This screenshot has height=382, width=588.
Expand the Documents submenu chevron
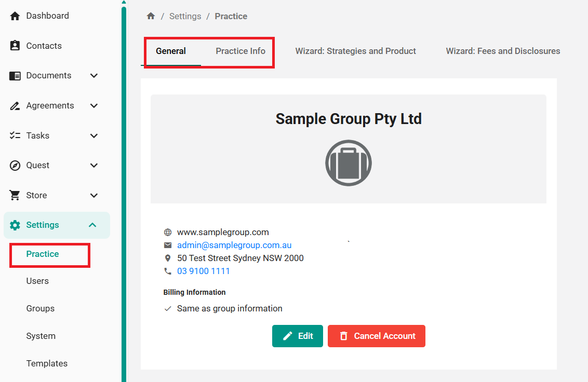pyautogui.click(x=94, y=76)
